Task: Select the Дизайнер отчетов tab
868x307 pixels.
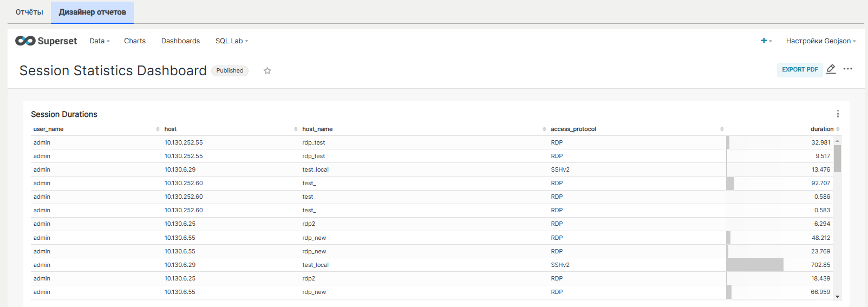Action: click(x=93, y=12)
